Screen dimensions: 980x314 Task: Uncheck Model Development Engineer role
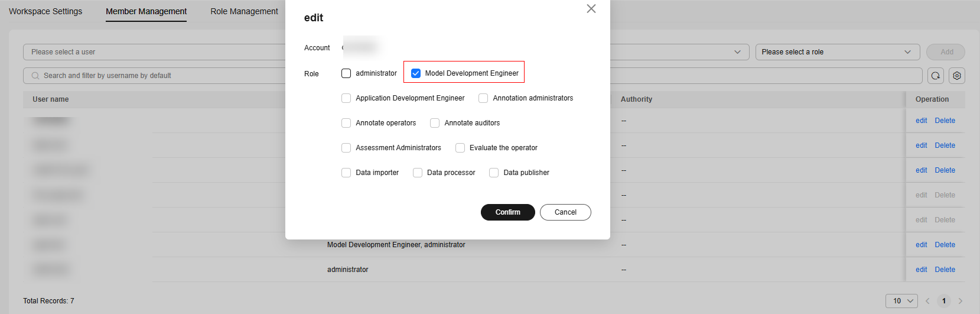pyautogui.click(x=416, y=73)
